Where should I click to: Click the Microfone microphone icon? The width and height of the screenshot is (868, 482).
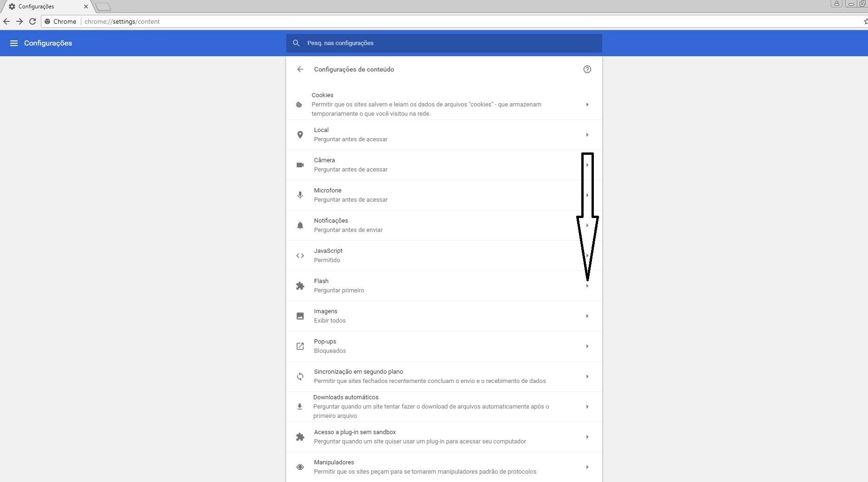[x=300, y=195]
